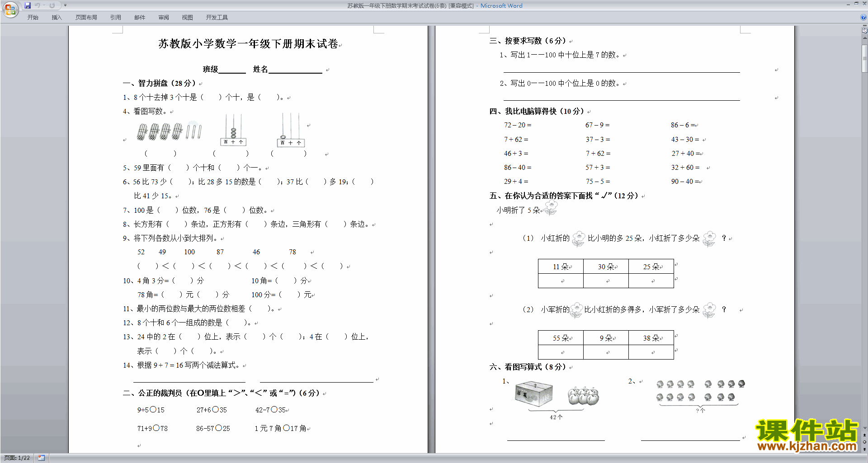
Task: Click the second abacus picture with one bead
Action: [291, 130]
